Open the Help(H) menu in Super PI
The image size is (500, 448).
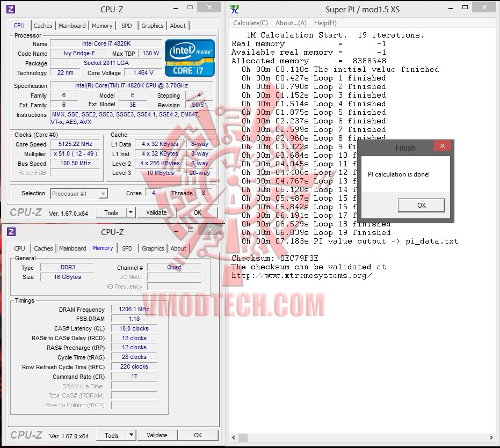325,23
